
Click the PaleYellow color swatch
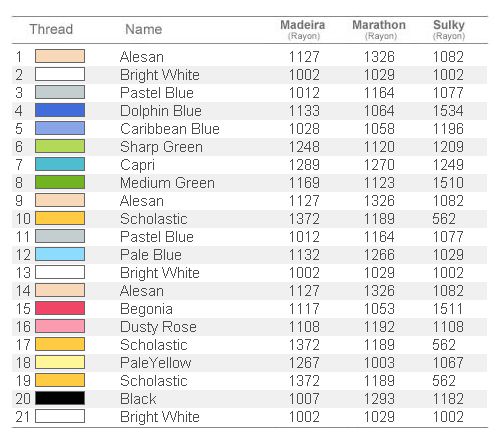pos(60,362)
